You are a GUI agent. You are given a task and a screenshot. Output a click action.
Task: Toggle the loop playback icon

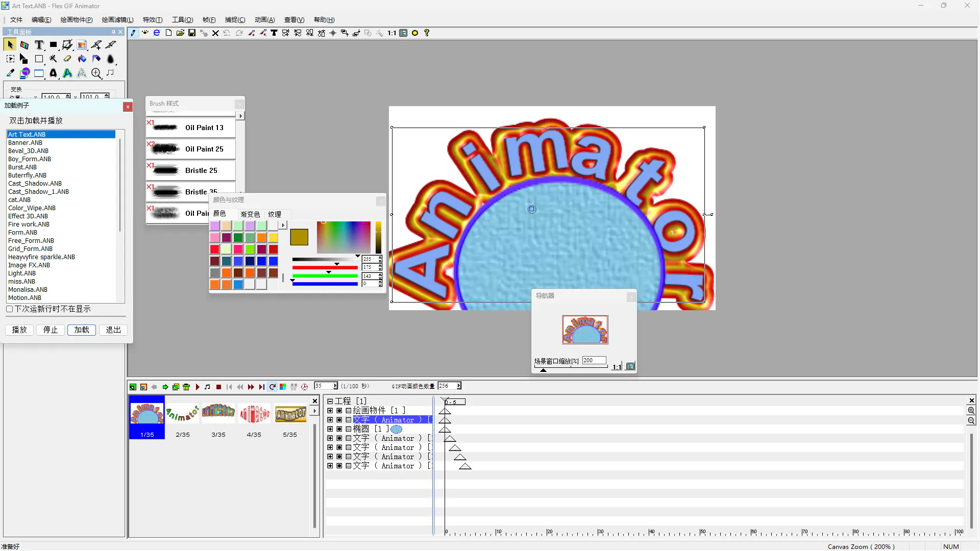(272, 387)
